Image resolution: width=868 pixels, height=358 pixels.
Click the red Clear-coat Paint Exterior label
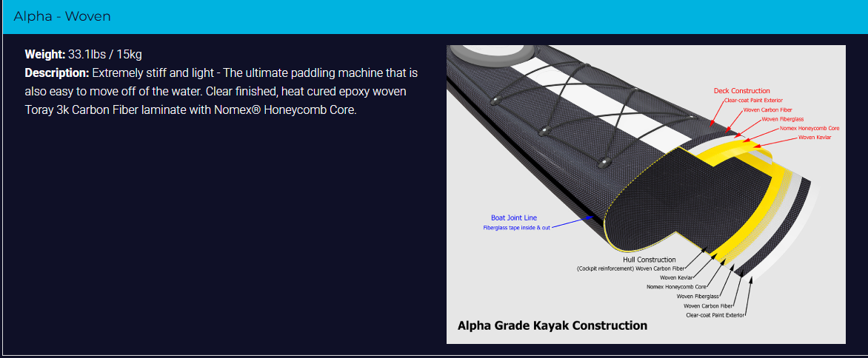click(753, 100)
